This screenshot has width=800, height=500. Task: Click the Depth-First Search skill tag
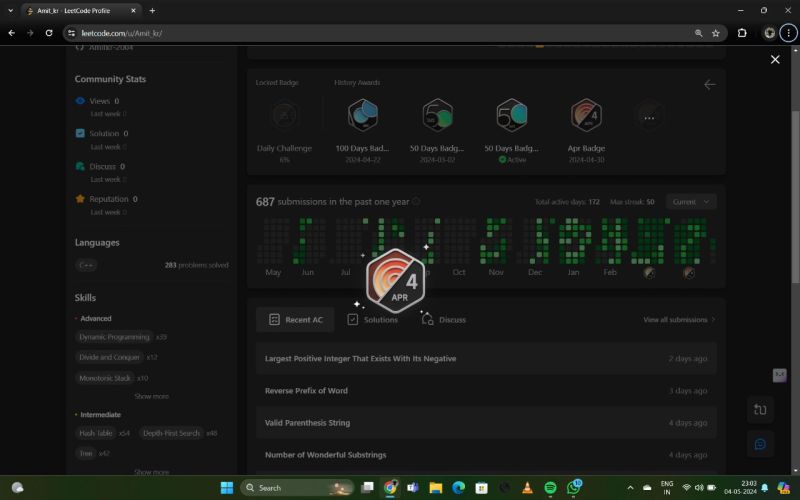point(171,433)
